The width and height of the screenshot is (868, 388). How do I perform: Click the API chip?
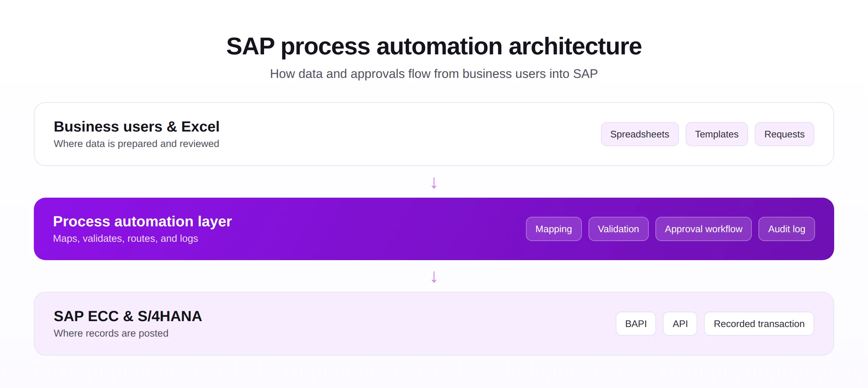(680, 324)
